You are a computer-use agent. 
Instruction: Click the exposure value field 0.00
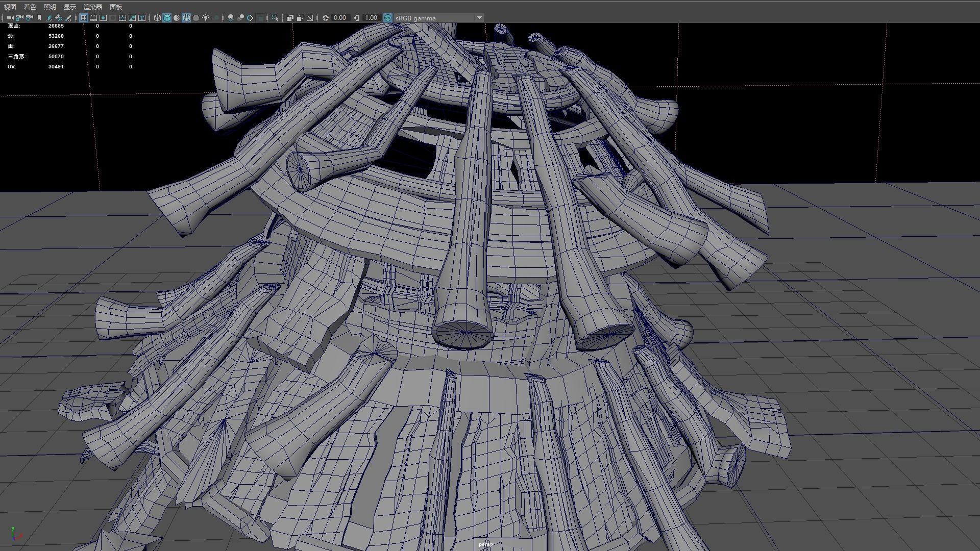tap(340, 18)
